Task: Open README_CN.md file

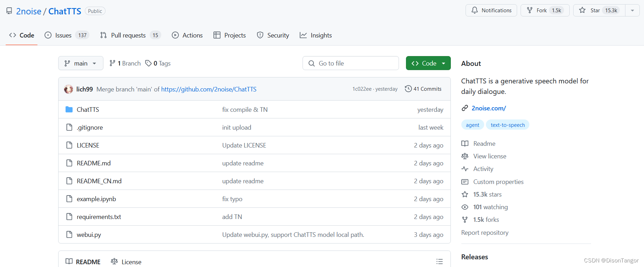Action: point(99,181)
